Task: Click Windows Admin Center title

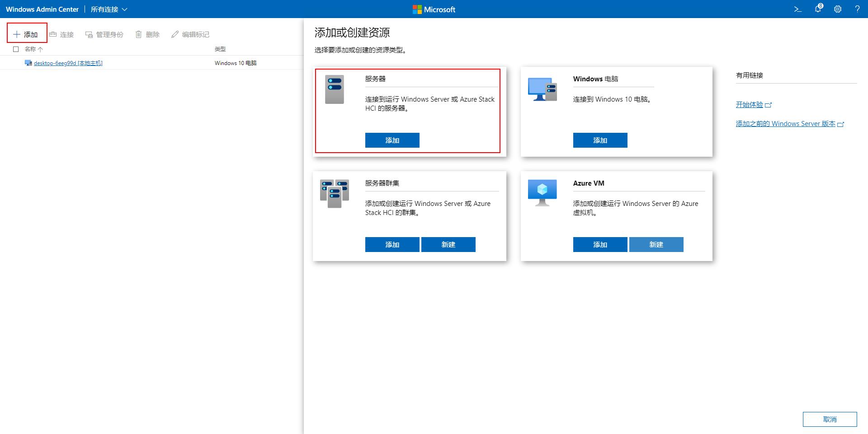Action: pyautogui.click(x=42, y=9)
